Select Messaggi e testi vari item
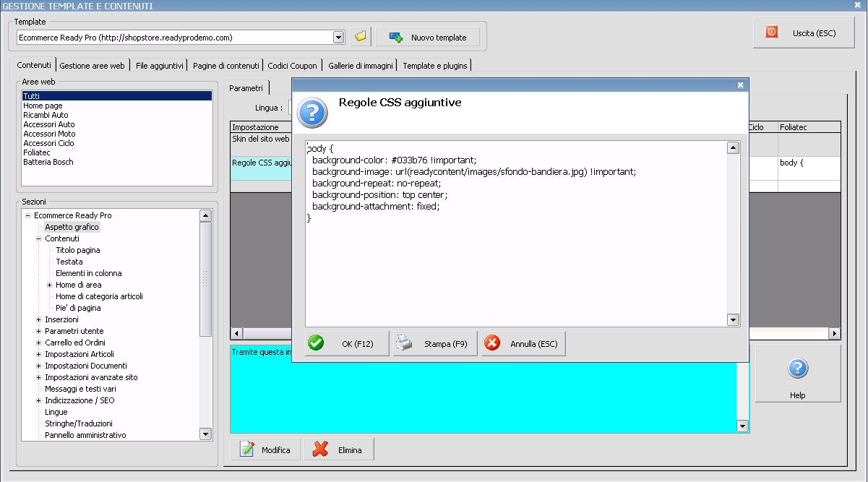The width and height of the screenshot is (868, 482). 80,389
